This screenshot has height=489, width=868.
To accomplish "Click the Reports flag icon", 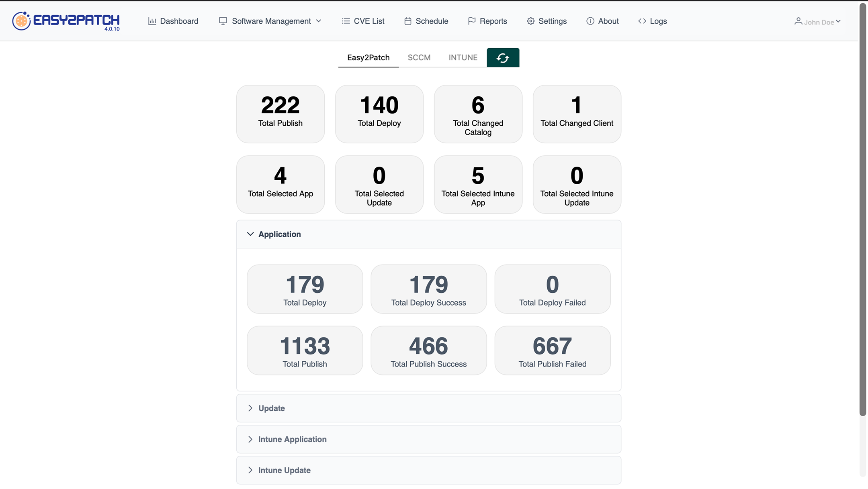I will (472, 21).
